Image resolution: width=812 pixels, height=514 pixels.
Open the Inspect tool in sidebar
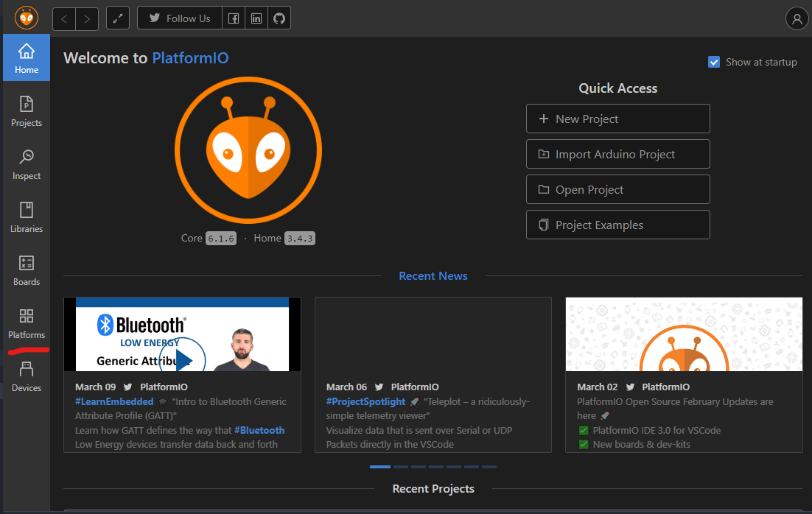27,164
